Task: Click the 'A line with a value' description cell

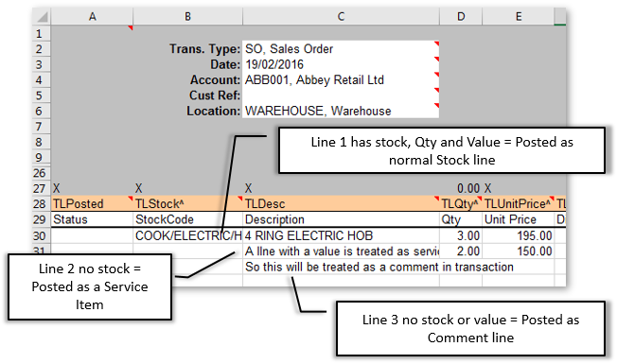Action: [341, 251]
